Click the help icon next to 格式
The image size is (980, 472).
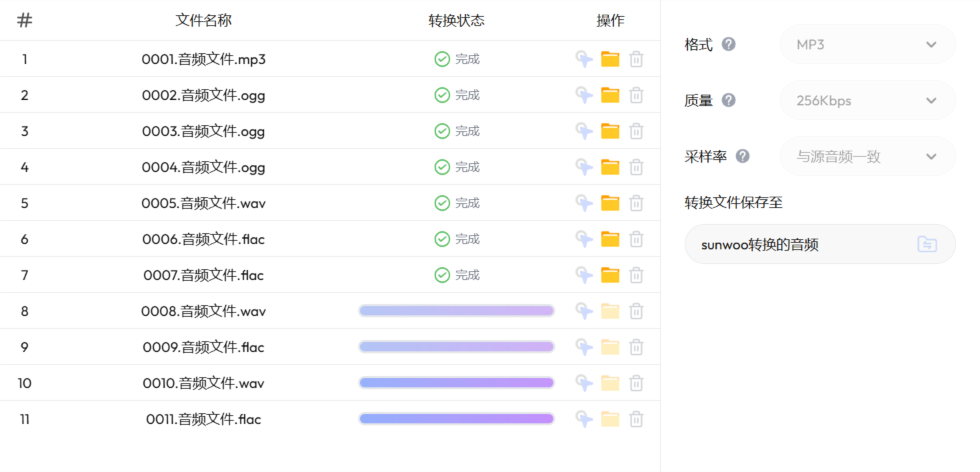729,44
